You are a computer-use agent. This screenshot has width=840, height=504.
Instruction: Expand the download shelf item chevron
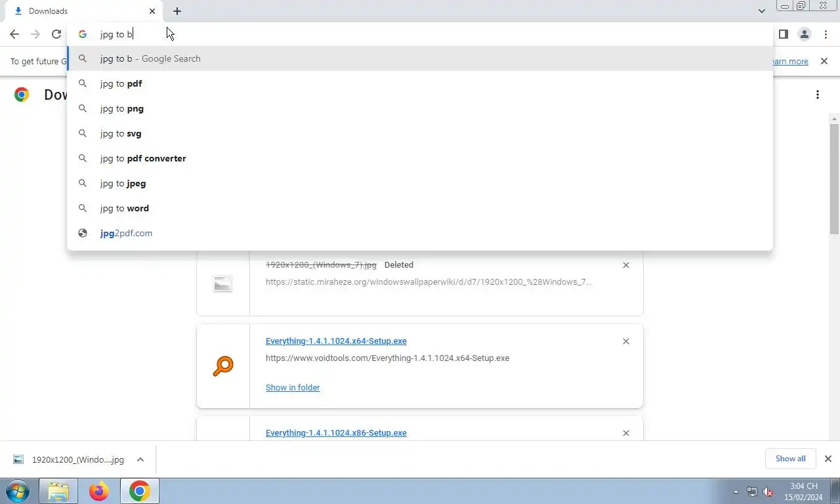click(140, 459)
